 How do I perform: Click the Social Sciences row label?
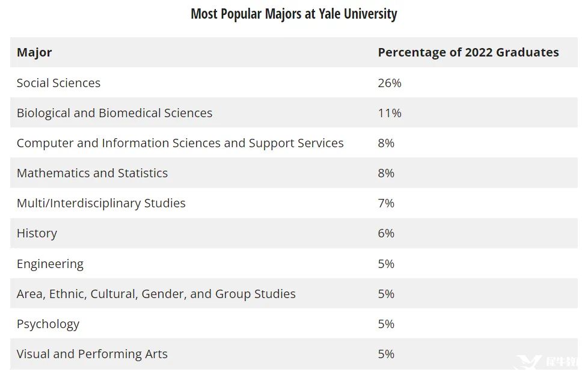[58, 83]
